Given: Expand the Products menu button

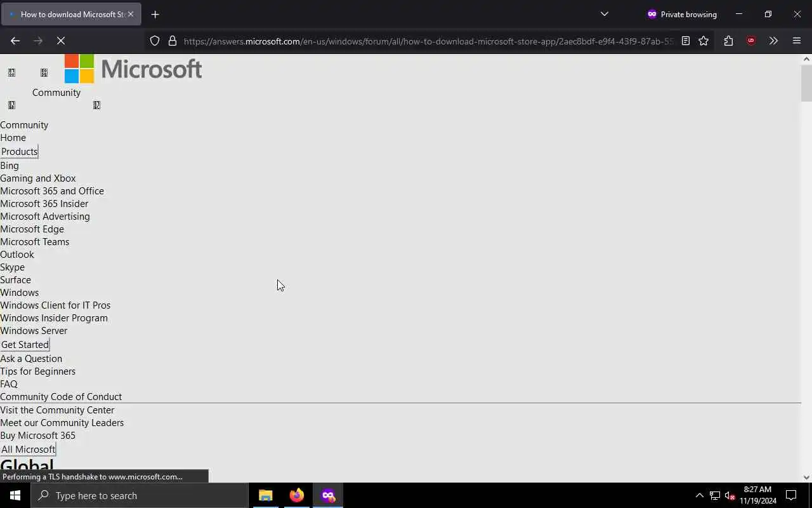Looking at the screenshot, I should click(x=19, y=152).
